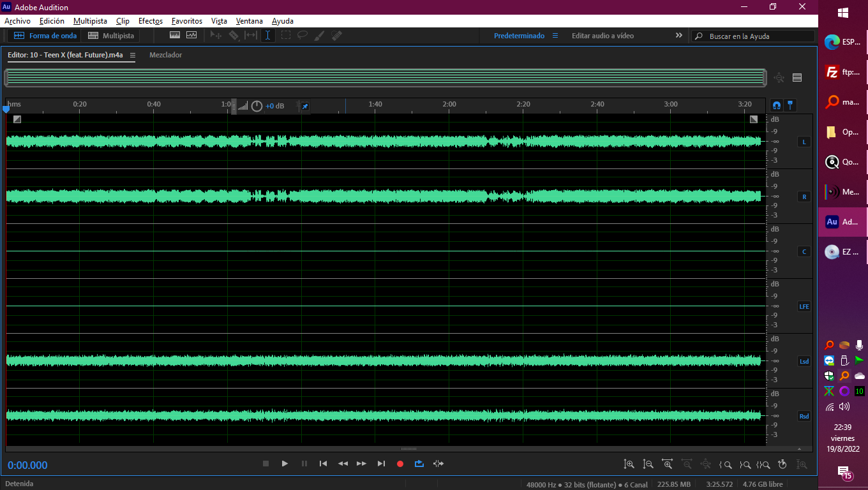Open the channel display options icon

tap(797, 78)
